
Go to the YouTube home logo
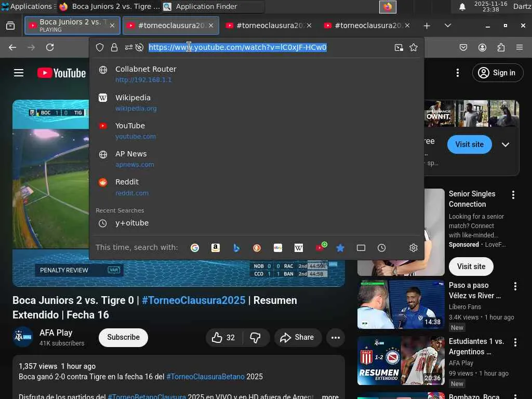(61, 73)
